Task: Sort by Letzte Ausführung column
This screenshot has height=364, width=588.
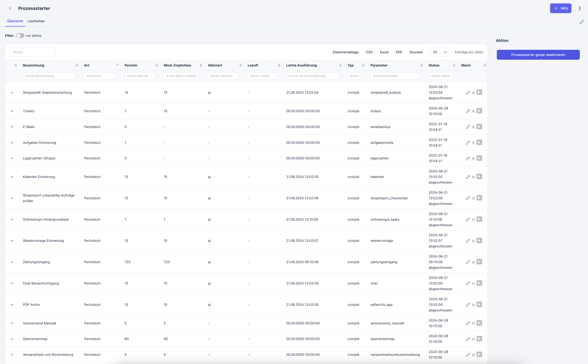Action: (x=301, y=65)
